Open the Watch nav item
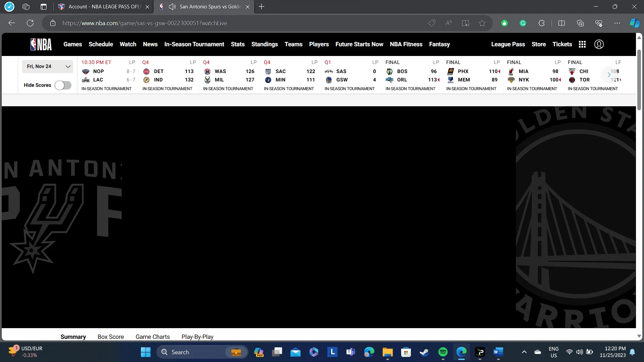 [128, 44]
